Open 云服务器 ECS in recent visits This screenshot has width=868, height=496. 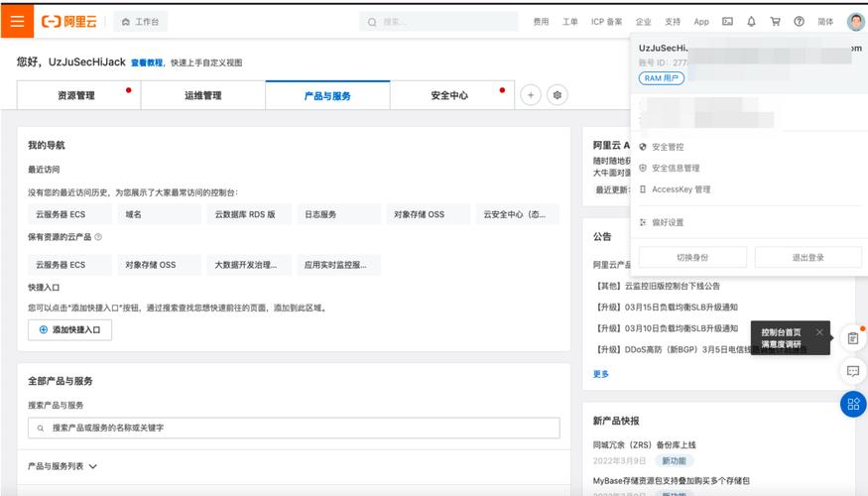(x=69, y=214)
